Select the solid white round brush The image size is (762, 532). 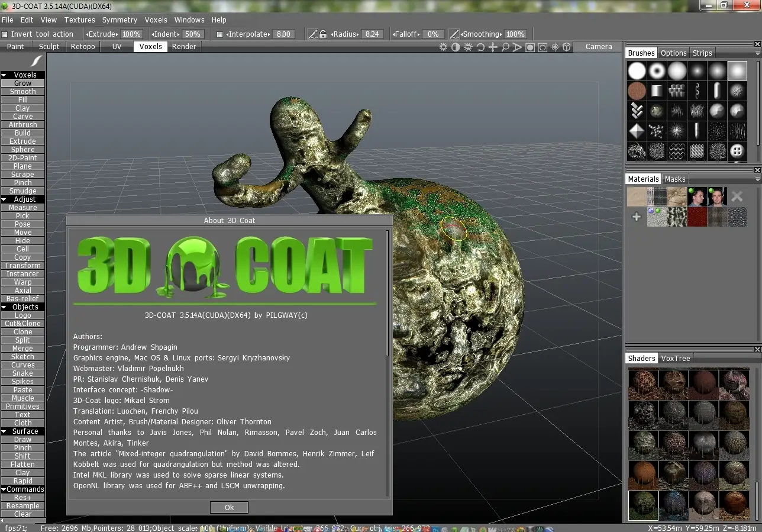coord(637,71)
